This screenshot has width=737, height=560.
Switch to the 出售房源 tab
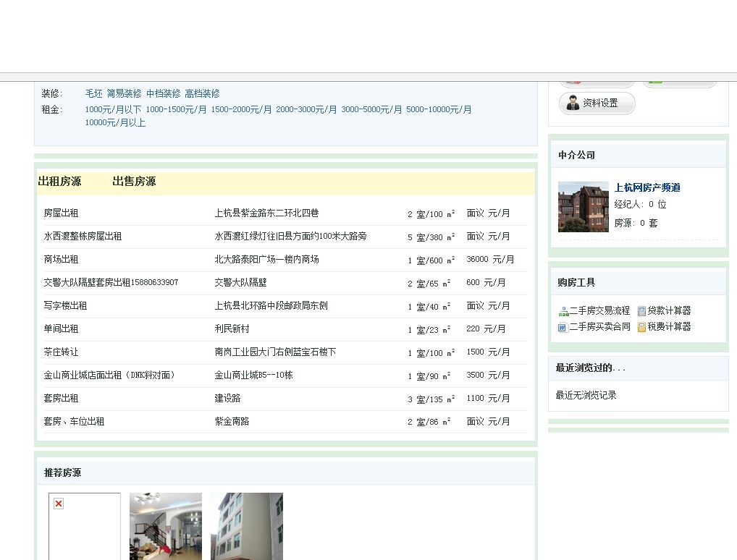pos(134,182)
